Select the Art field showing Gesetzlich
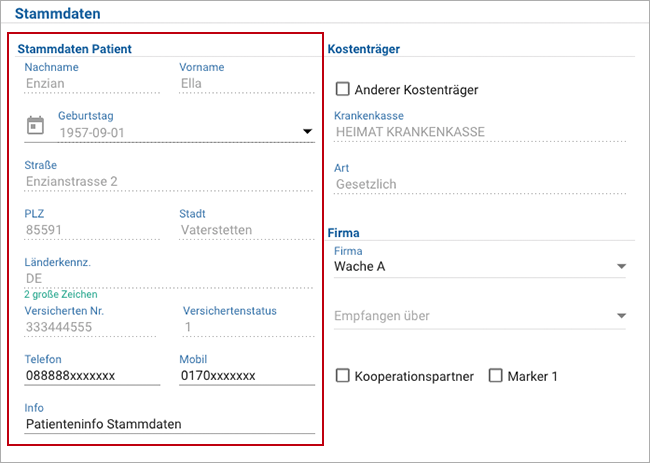Screen dimensions: 650x463 (x=480, y=184)
